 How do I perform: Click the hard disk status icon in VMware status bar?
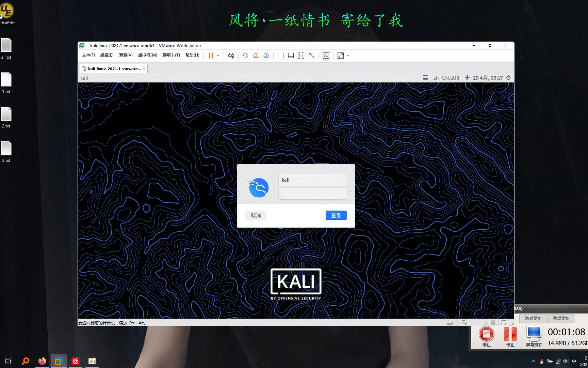click(x=450, y=323)
